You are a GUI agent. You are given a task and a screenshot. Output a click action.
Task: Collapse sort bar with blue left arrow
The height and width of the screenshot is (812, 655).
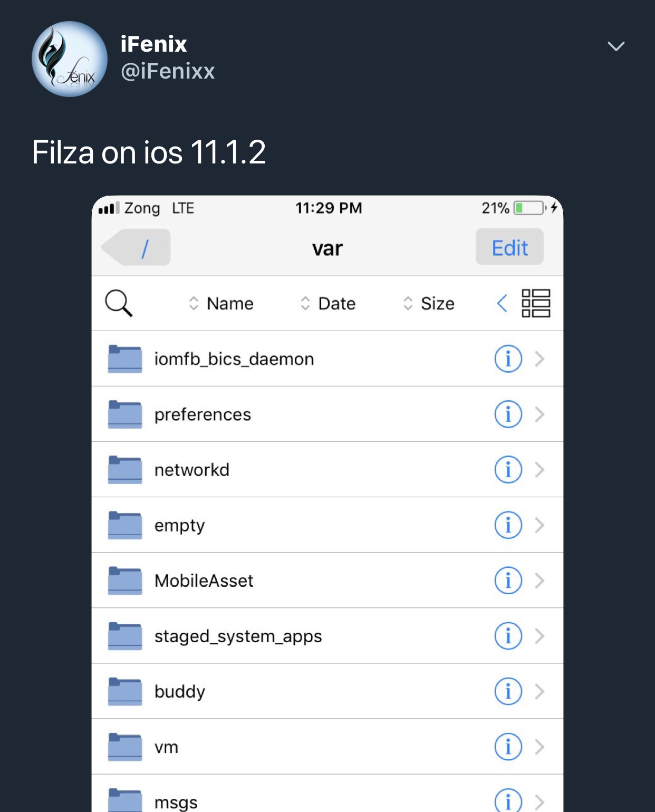point(502,303)
